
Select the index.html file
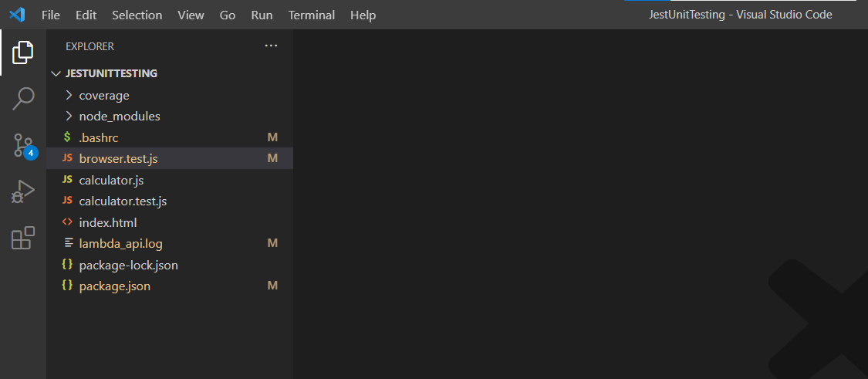click(107, 222)
